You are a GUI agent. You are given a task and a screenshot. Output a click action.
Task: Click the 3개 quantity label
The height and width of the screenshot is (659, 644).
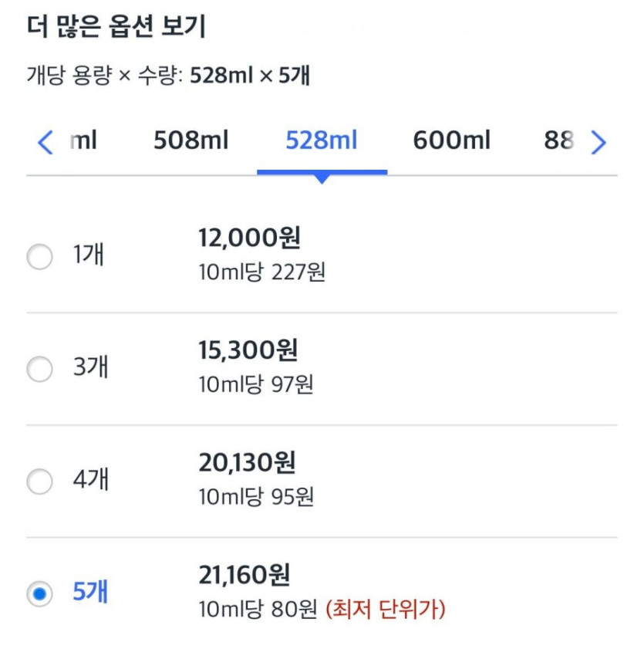[x=91, y=368]
